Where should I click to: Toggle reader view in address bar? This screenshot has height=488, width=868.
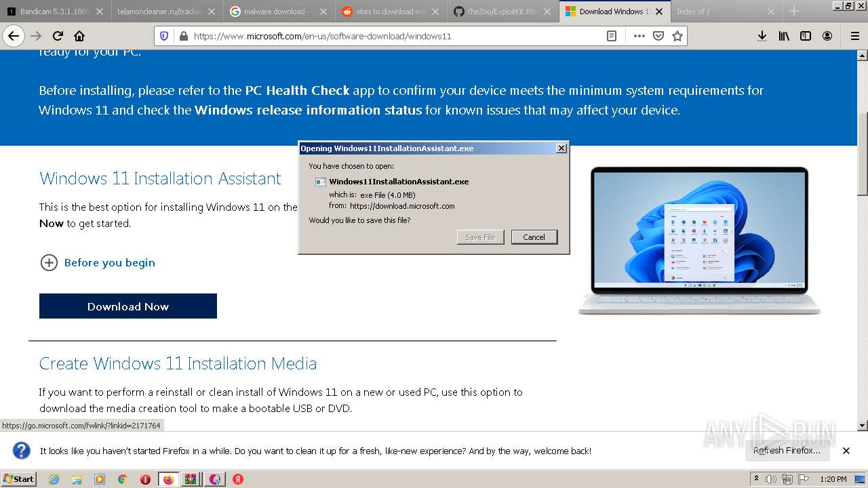[x=612, y=36]
